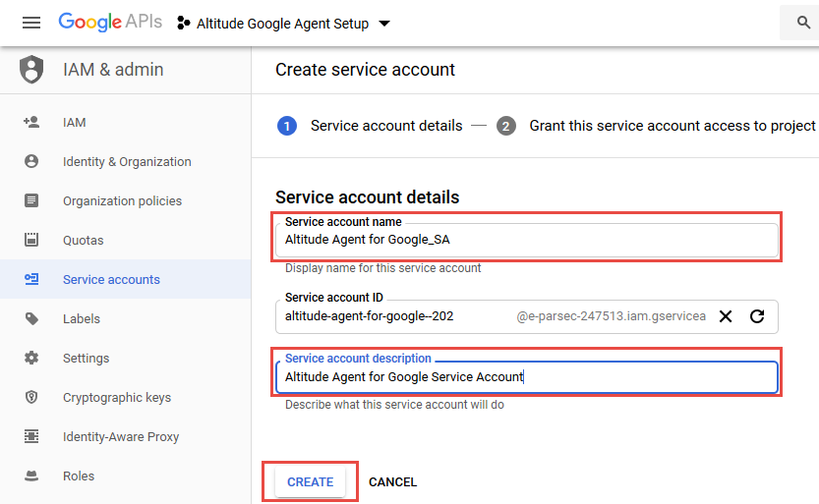The width and height of the screenshot is (819, 504).
Task: Regenerate the service account ID
Action: [x=757, y=316]
